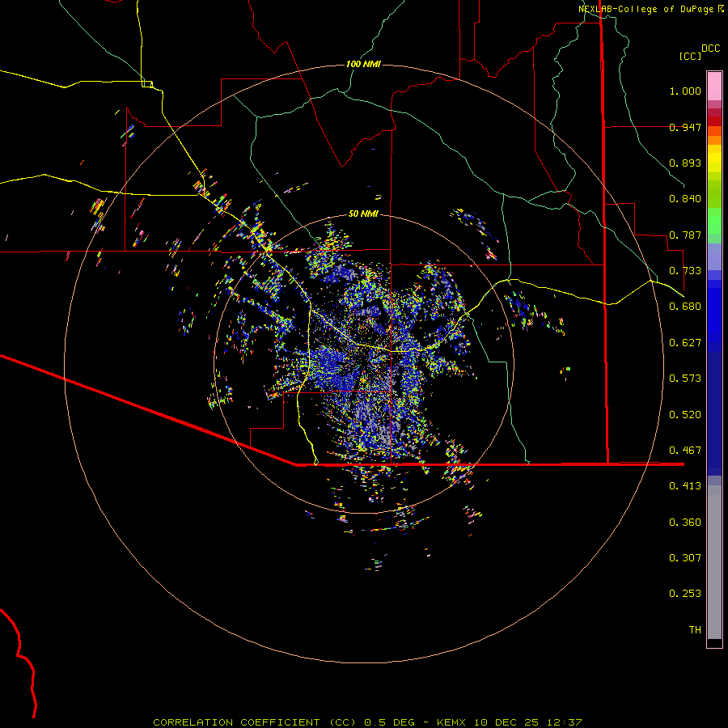Click the 0.467 scale value
728x728 pixels.
[x=685, y=451]
